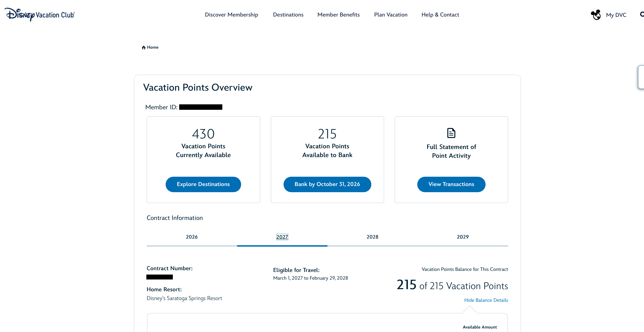Click the March 1, 2027 travel dates
Image resolution: width=644 pixels, height=332 pixels.
pos(310,278)
